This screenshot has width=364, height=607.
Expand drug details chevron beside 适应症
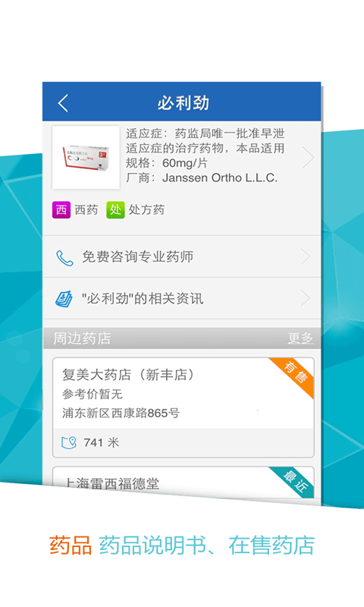click(308, 158)
